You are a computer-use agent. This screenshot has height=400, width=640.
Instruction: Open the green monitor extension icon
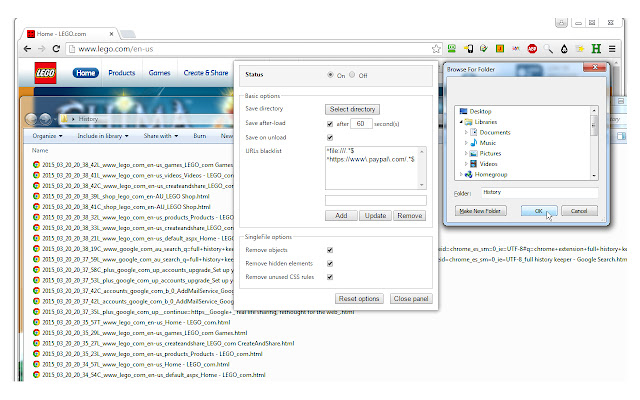click(x=452, y=49)
